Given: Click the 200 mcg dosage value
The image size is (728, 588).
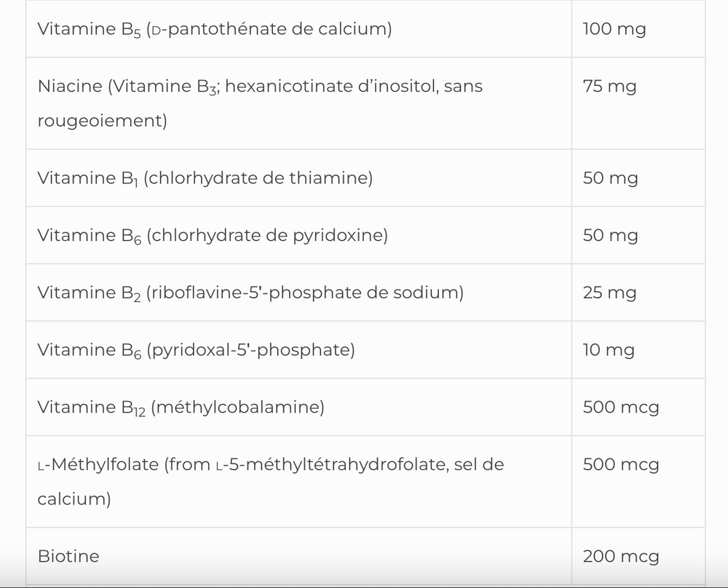Looking at the screenshot, I should 620,557.
